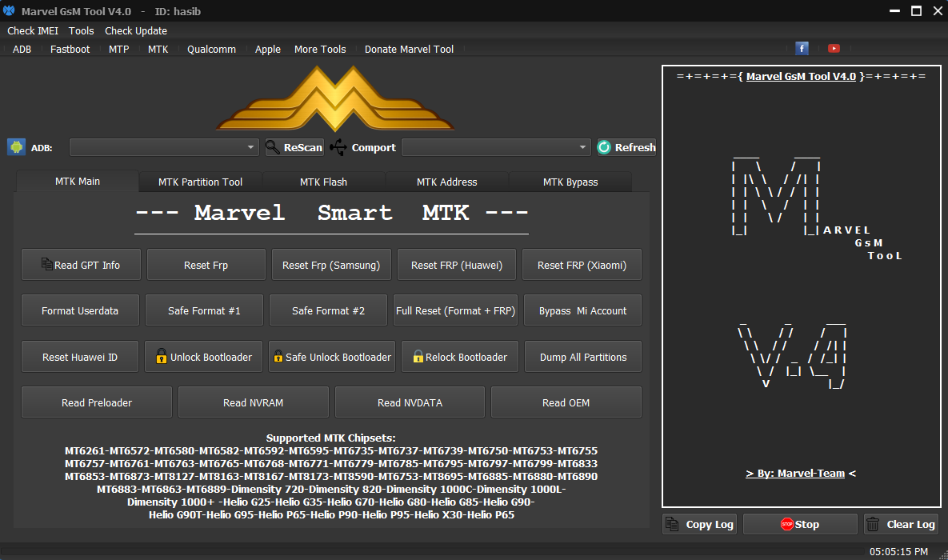Click Safe Format #1 button
Screen dimensions: 948x560
coord(204,310)
